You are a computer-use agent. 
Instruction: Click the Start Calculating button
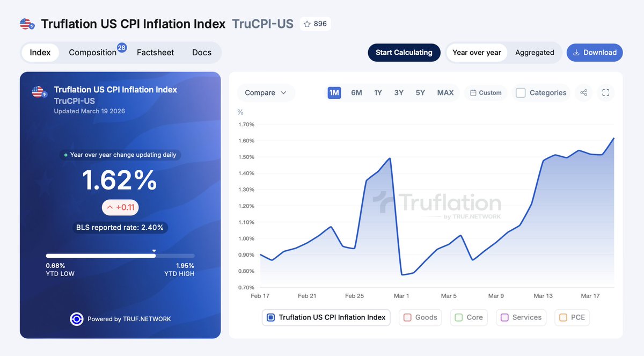404,53
